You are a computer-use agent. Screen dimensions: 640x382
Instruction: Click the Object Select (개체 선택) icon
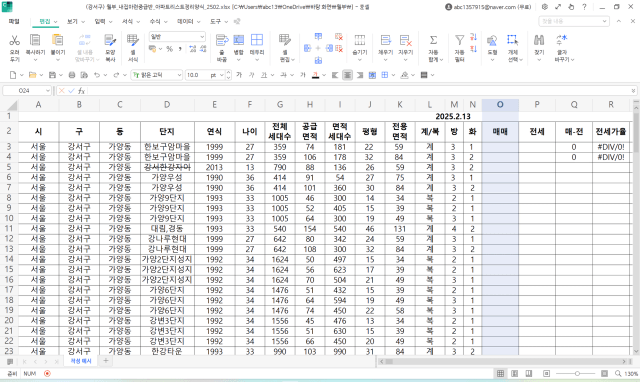(x=513, y=40)
